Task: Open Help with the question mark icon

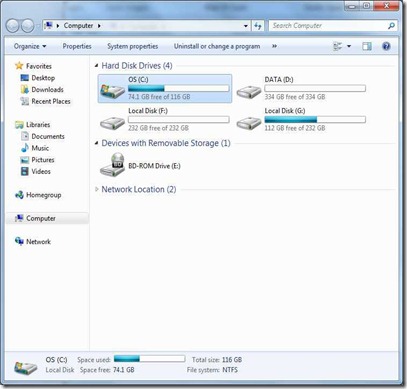Action: pyautogui.click(x=386, y=46)
